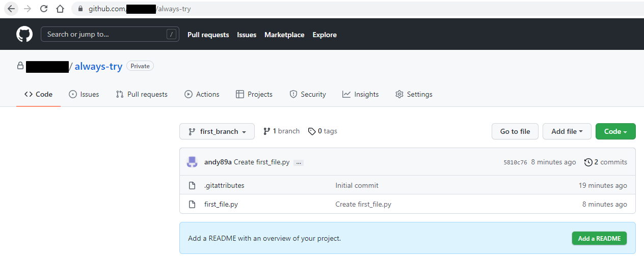The image size is (644, 256).
Task: Open the 2 commits history link
Action: pyautogui.click(x=606, y=162)
